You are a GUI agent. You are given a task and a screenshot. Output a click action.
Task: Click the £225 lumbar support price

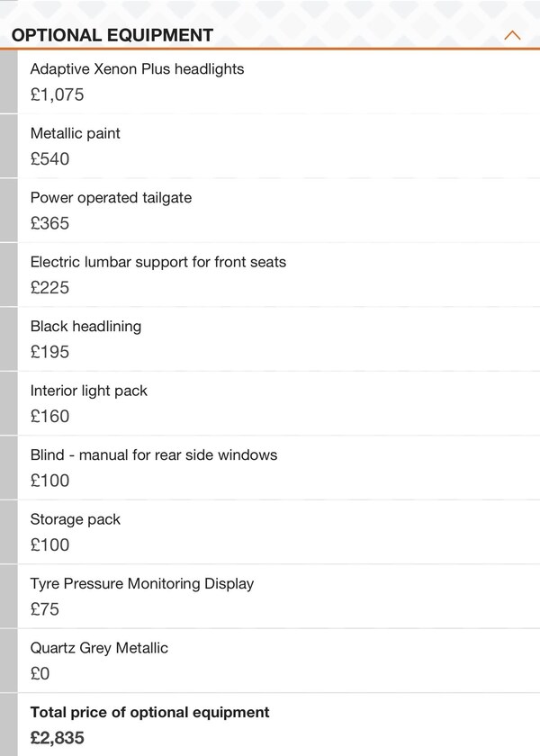49,288
